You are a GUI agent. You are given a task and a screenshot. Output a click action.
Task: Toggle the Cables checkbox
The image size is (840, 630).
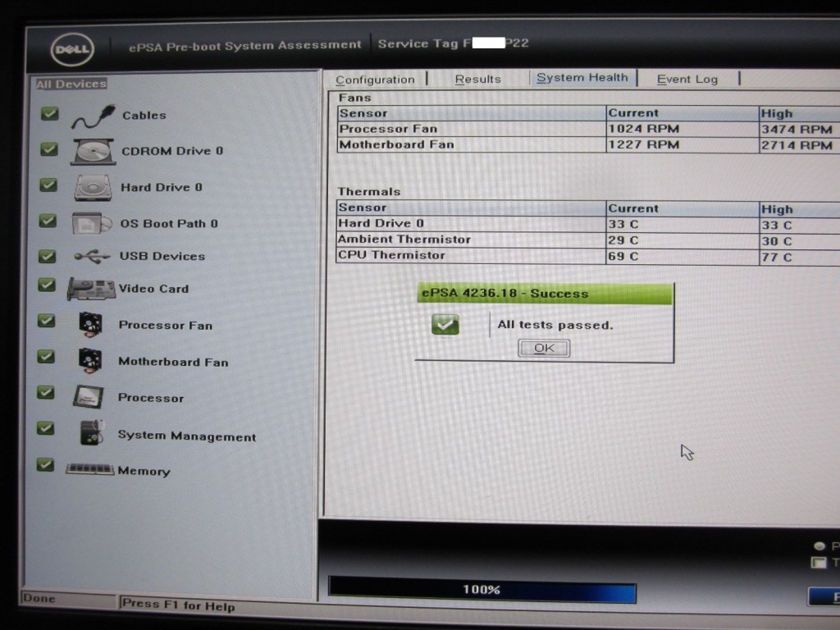click(x=50, y=113)
